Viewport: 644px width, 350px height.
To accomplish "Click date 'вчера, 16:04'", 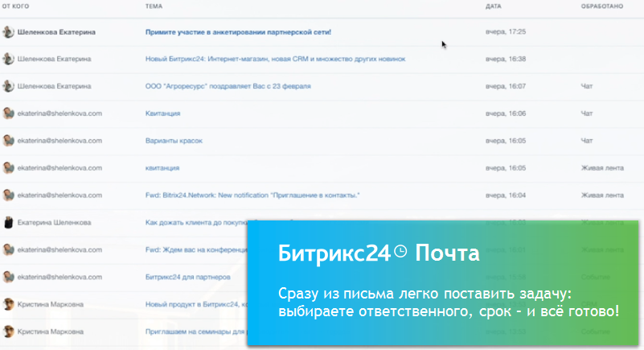I will (x=506, y=196).
